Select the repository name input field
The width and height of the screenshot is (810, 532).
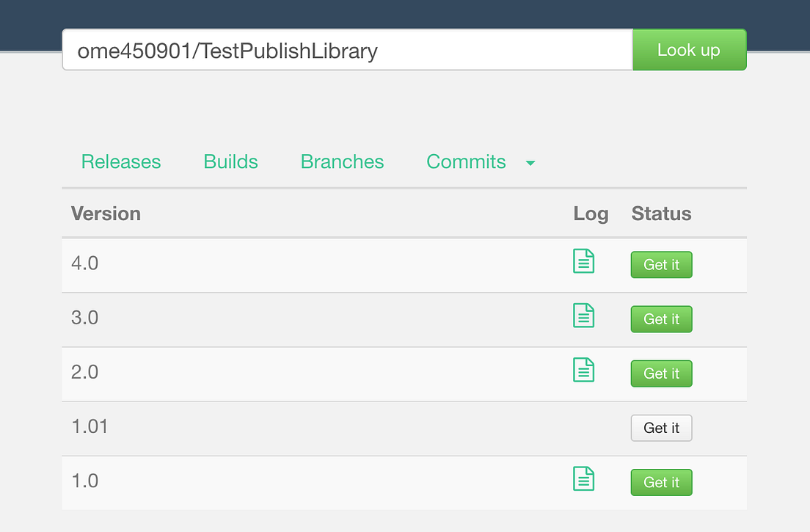(345, 50)
